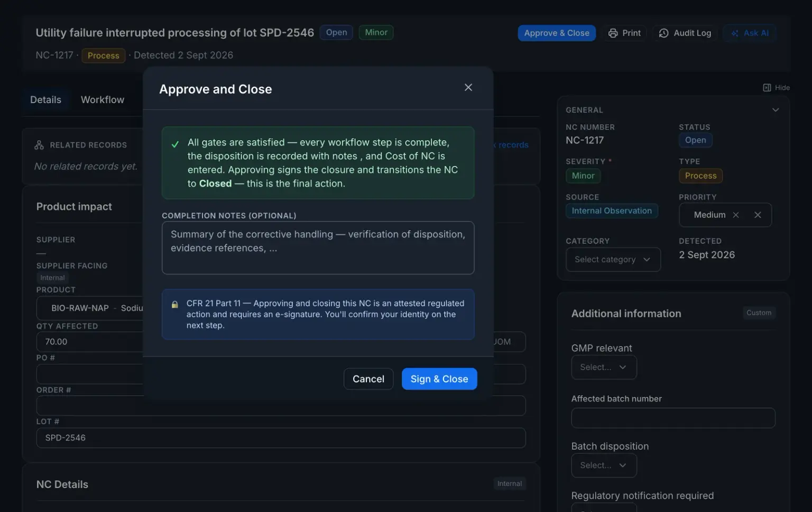Open Ask AI assistant

750,33
